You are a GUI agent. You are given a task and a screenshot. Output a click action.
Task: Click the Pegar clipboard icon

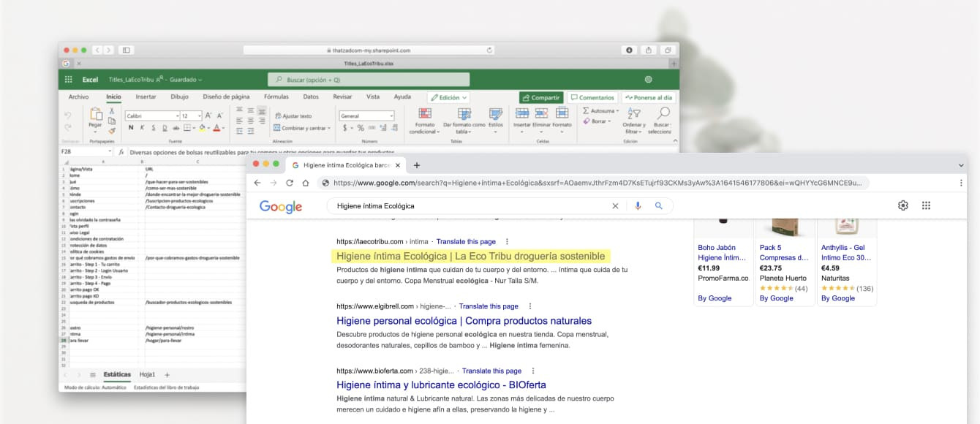tap(95, 114)
